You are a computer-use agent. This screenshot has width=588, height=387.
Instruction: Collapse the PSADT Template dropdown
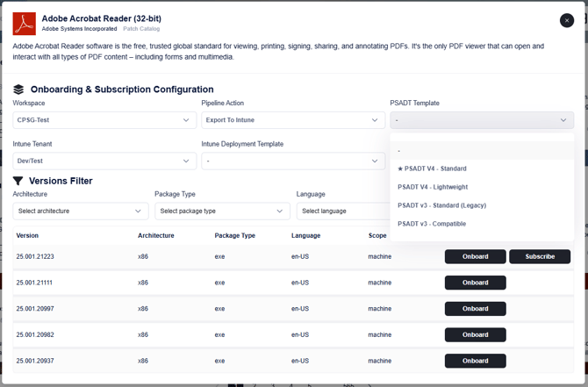(482, 120)
